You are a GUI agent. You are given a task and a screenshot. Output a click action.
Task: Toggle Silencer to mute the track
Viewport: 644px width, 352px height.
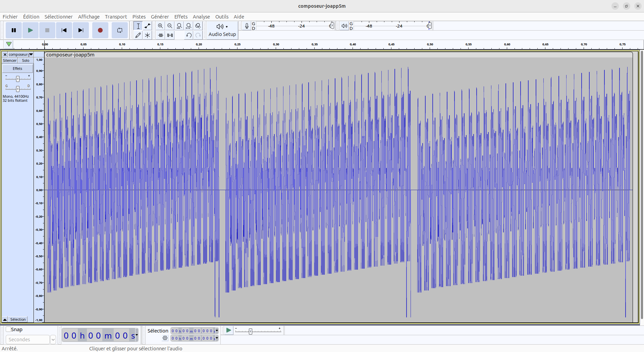coord(10,60)
